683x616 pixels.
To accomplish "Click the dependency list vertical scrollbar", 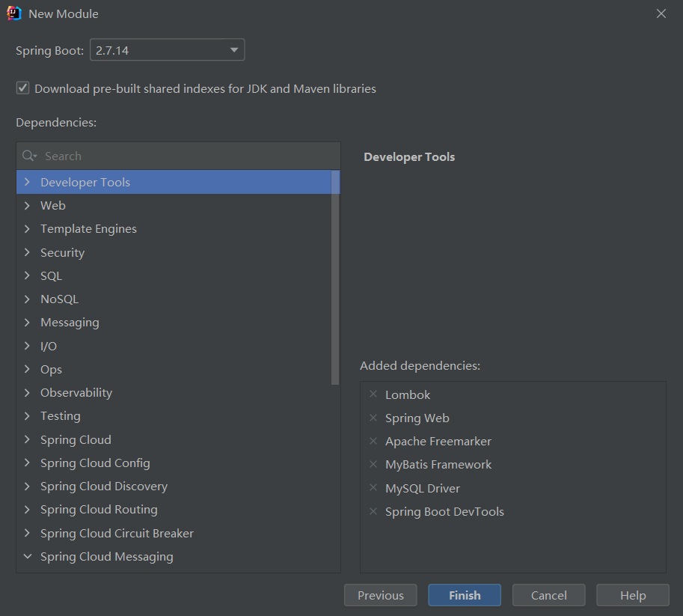I will point(335,277).
